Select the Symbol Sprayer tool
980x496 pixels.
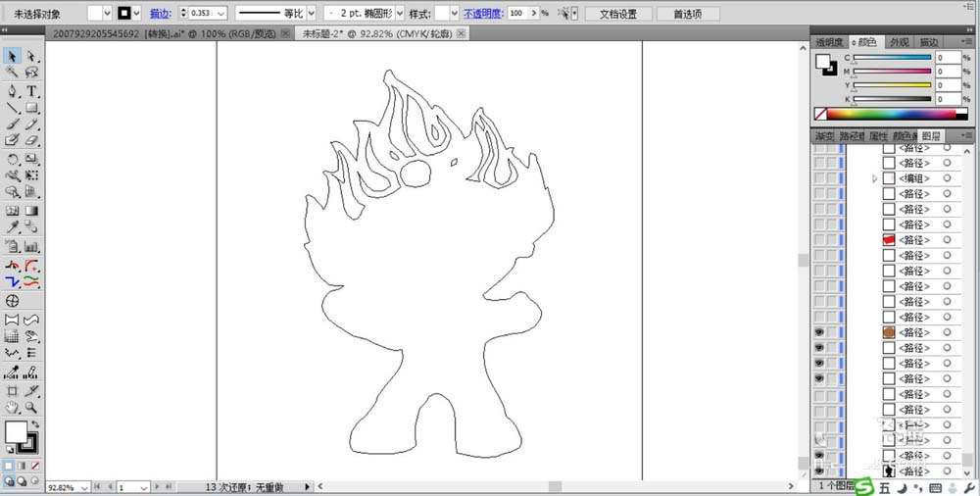tap(12, 246)
